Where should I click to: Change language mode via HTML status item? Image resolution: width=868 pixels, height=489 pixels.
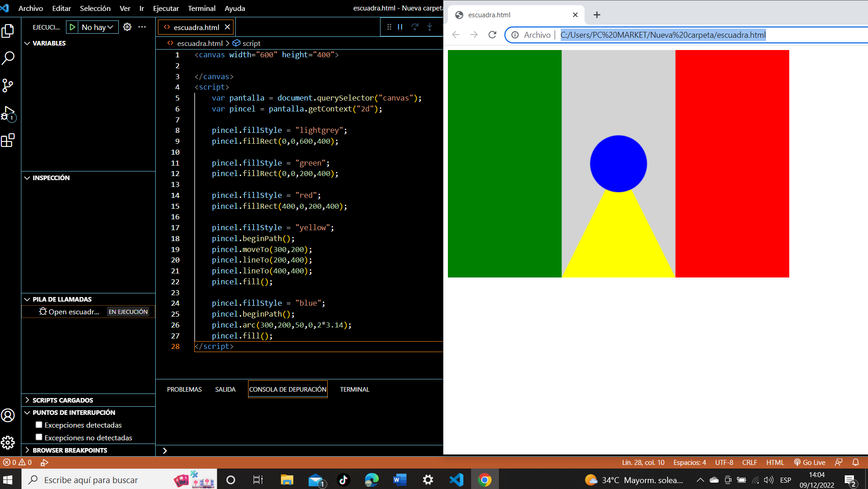click(x=775, y=462)
